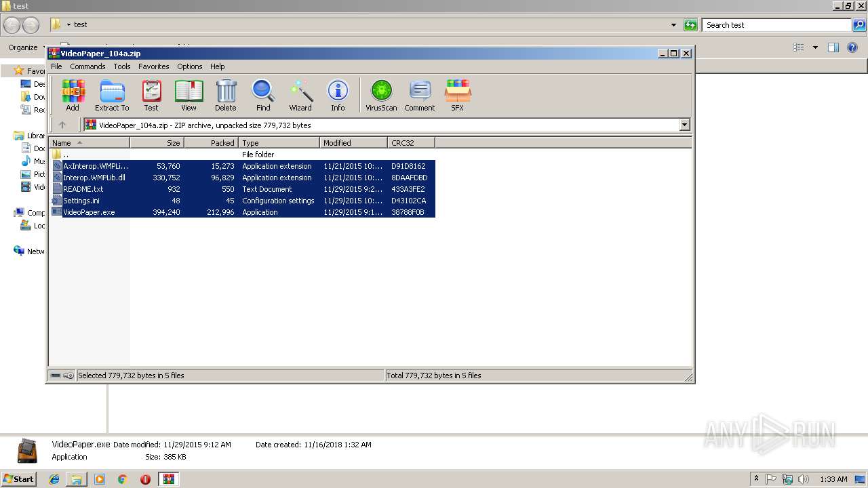Change Explorer view icon
868x488 pixels.
point(799,47)
